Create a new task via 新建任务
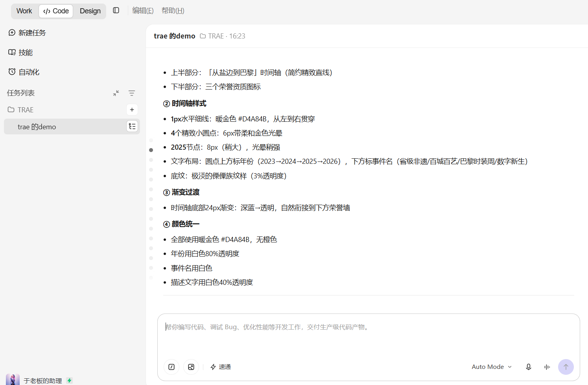The width and height of the screenshot is (588, 385). pyautogui.click(x=27, y=33)
